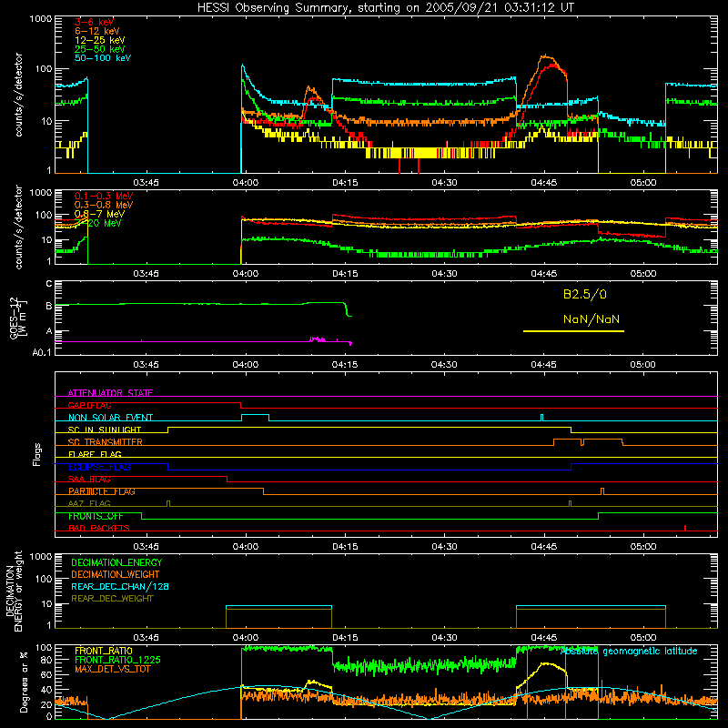728x728 pixels.
Task: Select the yellow 12-25 keV legend label
Action: pyautogui.click(x=99, y=40)
